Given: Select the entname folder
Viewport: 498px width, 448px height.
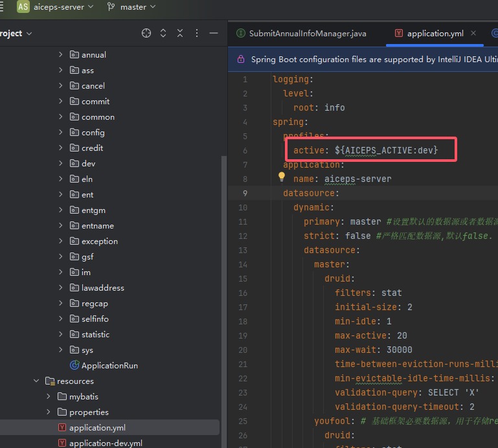Looking at the screenshot, I should tap(98, 226).
